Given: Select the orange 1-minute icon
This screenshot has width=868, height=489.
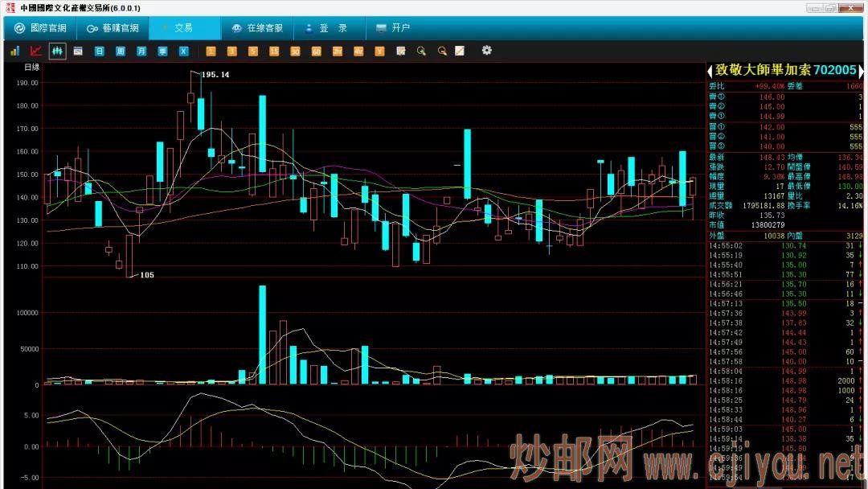Looking at the screenshot, I should (x=211, y=51).
